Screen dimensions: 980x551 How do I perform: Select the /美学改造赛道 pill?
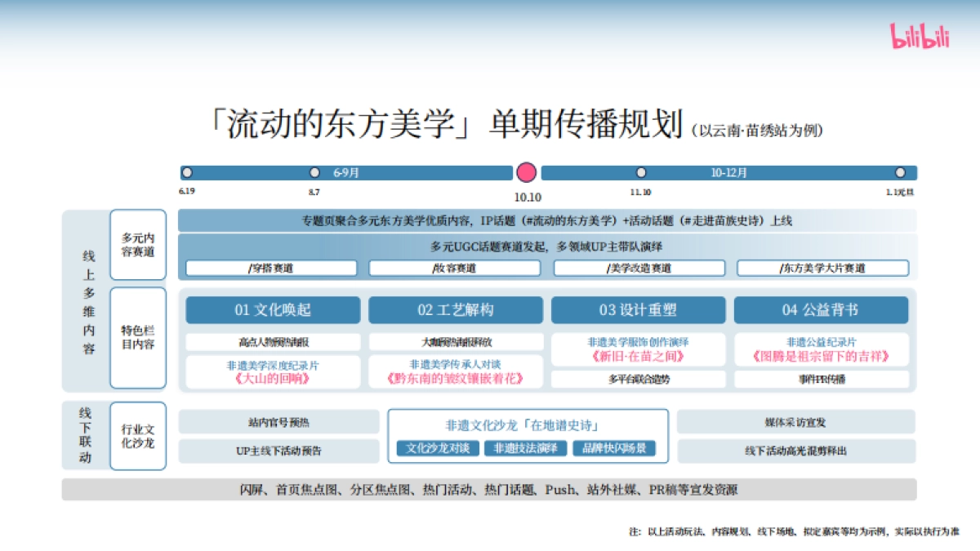[638, 267]
